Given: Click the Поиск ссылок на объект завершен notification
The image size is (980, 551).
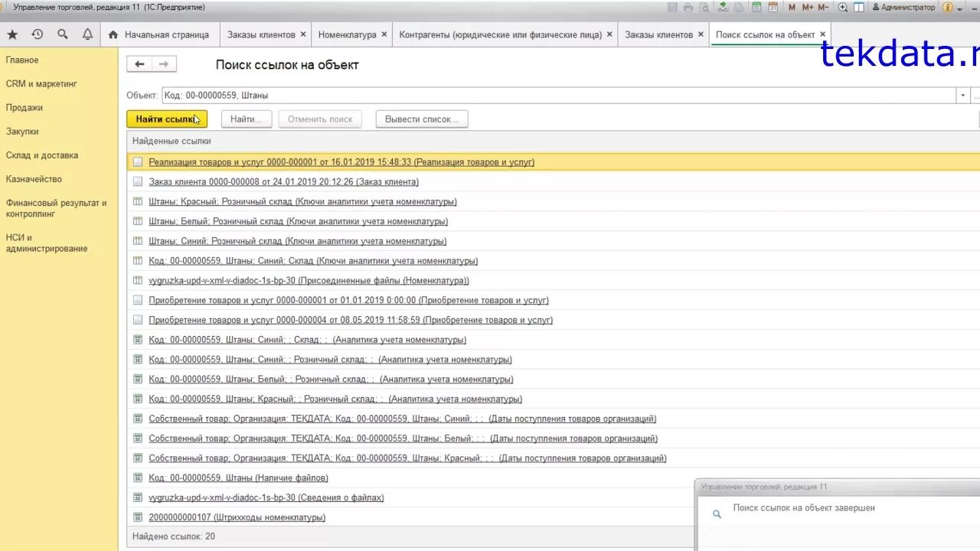Looking at the screenshot, I should point(804,508).
